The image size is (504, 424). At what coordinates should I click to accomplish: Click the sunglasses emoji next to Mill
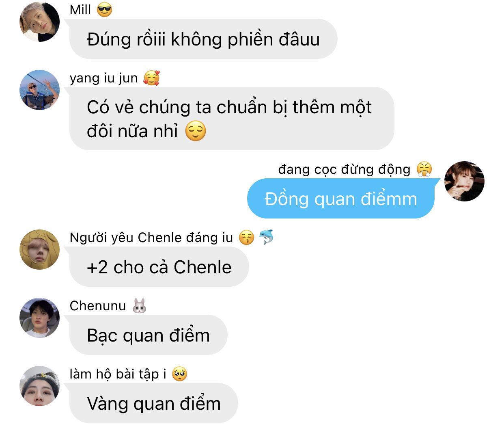(105, 10)
